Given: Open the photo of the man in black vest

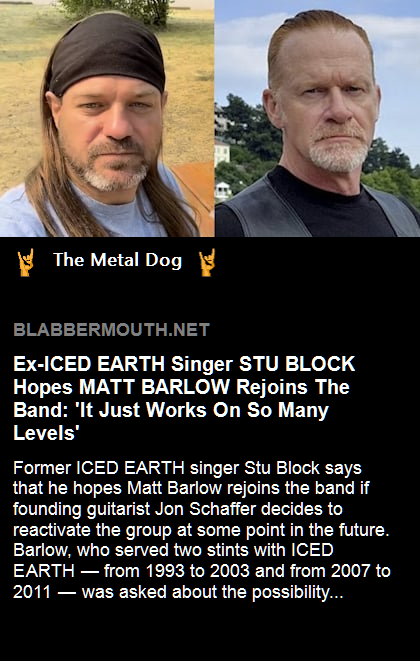Looking at the screenshot, I should pyautogui.click(x=318, y=118).
